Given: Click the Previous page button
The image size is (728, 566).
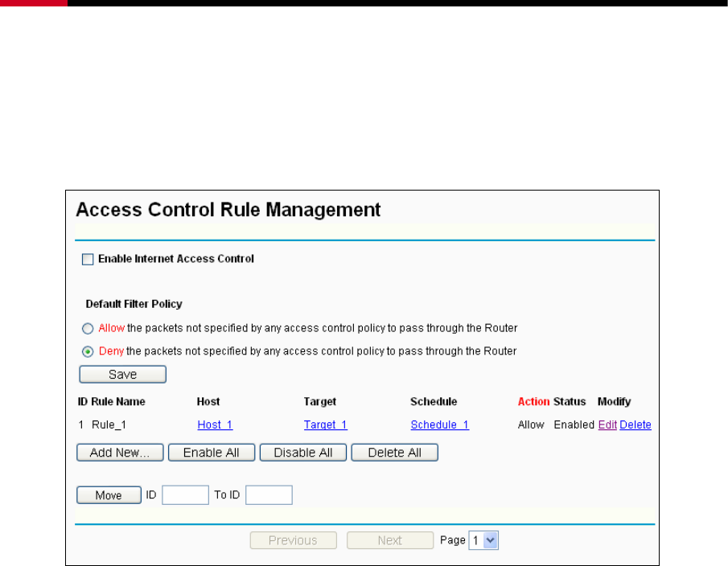Looking at the screenshot, I should tap(293, 540).
